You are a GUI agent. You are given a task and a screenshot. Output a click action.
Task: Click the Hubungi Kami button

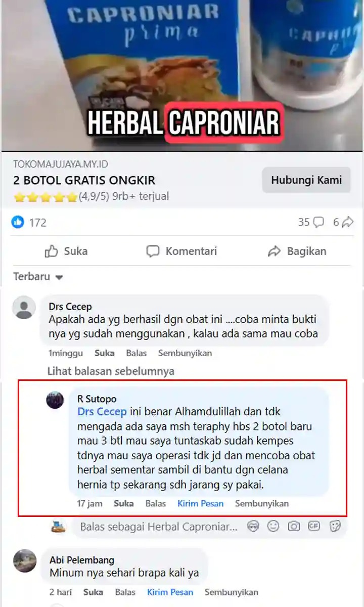point(306,180)
